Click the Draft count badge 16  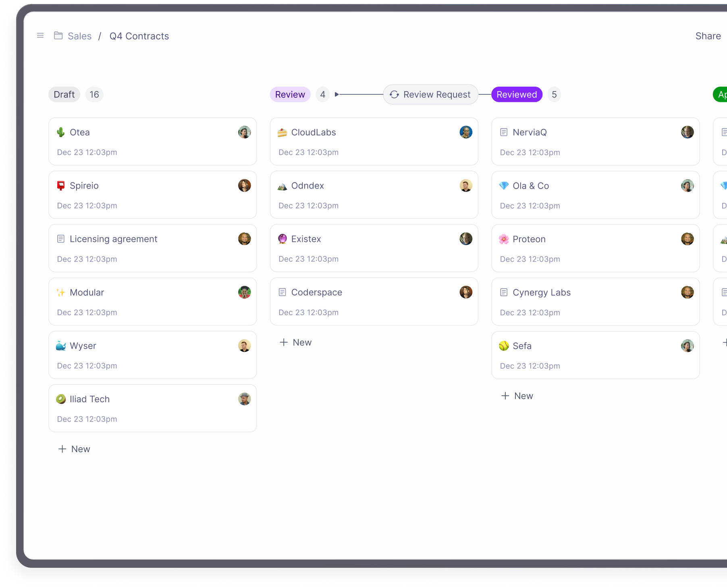click(94, 94)
